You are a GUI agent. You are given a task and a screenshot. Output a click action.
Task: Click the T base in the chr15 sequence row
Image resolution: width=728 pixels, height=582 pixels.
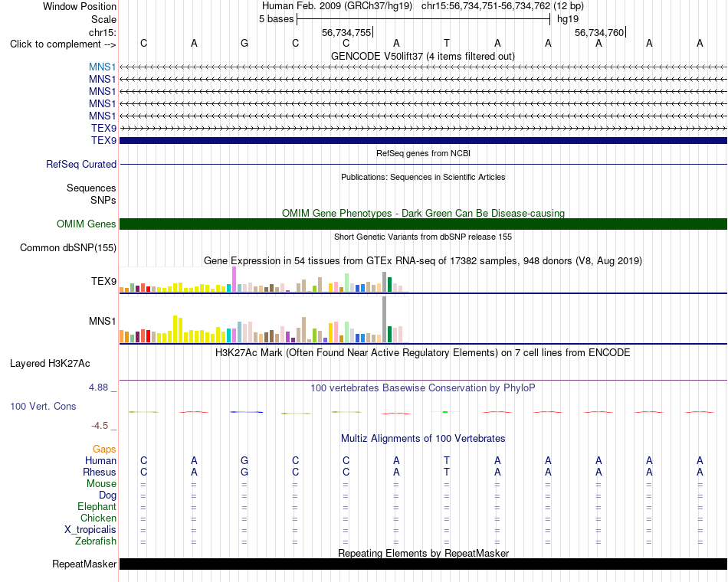[x=447, y=43]
